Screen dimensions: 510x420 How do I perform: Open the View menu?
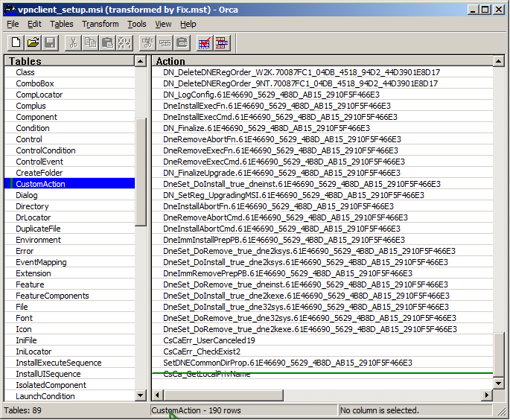coord(163,24)
